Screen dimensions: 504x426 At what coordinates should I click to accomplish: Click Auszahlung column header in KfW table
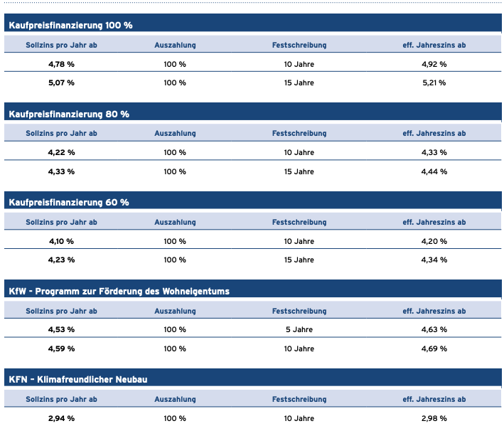click(x=175, y=311)
